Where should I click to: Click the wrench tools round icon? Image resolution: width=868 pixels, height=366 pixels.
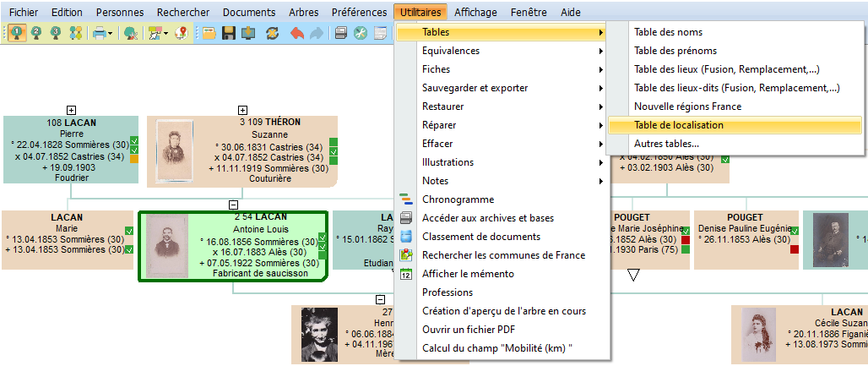(361, 34)
